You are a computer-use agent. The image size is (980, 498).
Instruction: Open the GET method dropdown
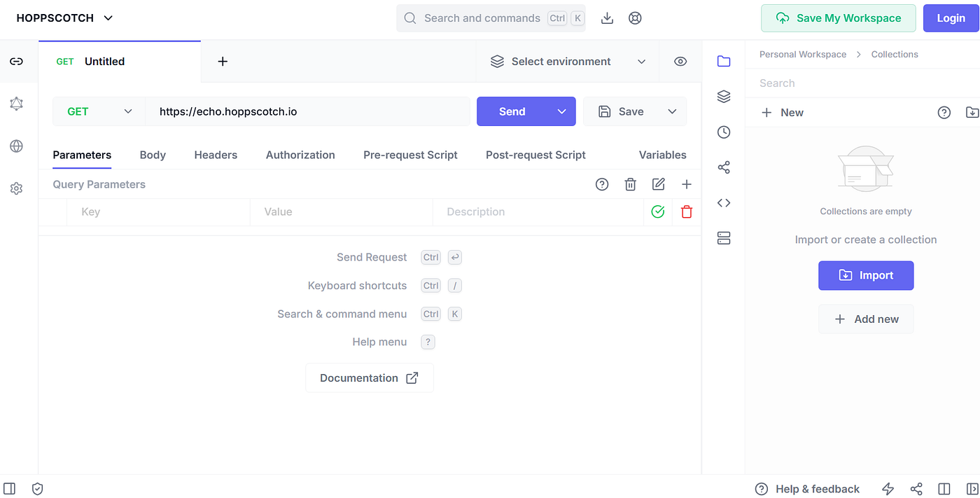coord(99,111)
